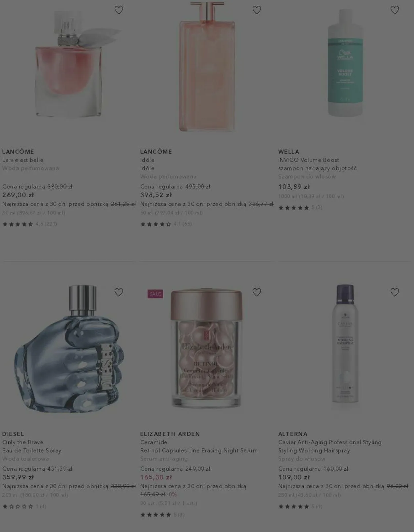Click the SALE badge on Elizabeth Arden

coord(155,294)
